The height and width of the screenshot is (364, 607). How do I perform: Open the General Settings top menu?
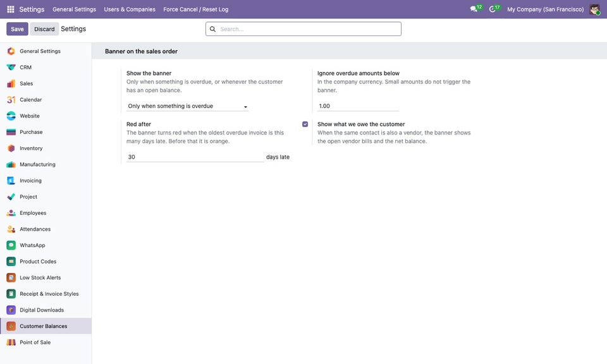coord(74,9)
